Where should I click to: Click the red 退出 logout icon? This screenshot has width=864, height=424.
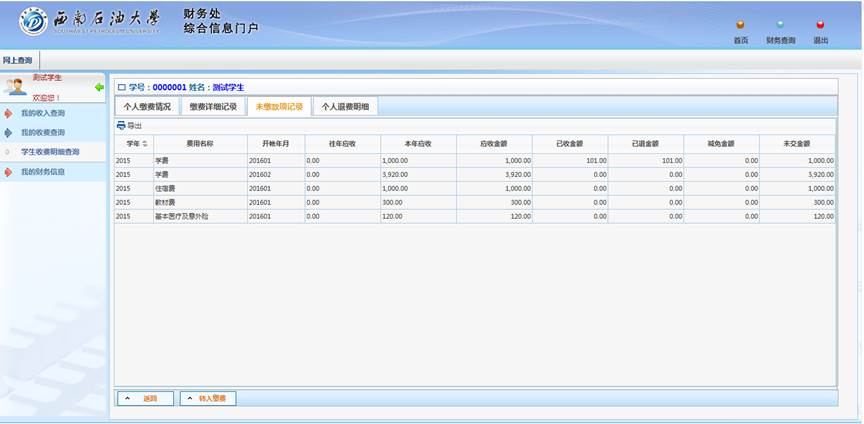[x=820, y=25]
